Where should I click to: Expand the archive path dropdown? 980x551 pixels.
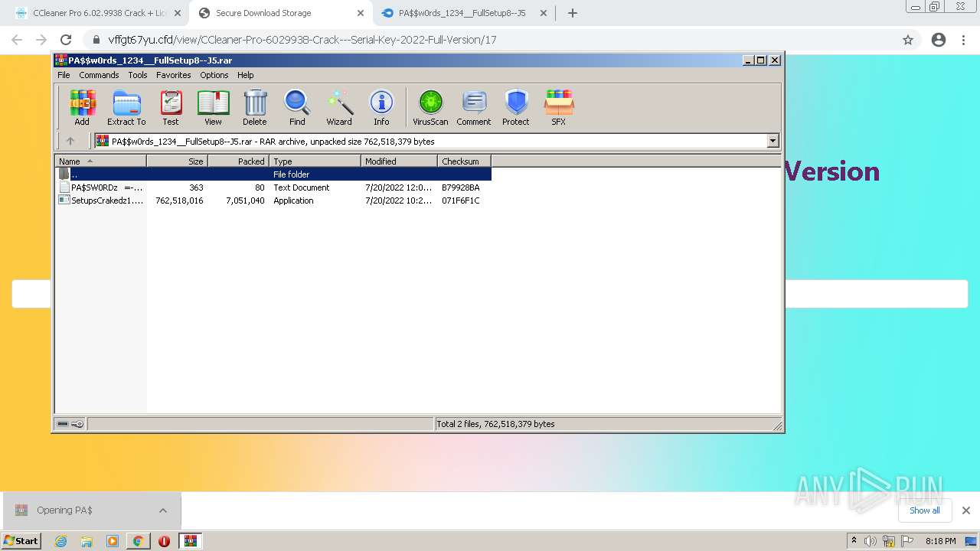coord(773,141)
